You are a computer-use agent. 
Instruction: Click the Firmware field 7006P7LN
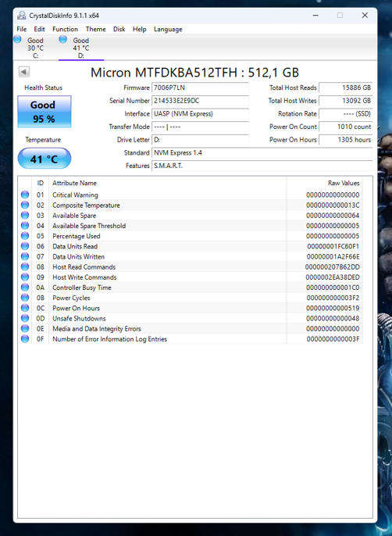click(x=200, y=88)
